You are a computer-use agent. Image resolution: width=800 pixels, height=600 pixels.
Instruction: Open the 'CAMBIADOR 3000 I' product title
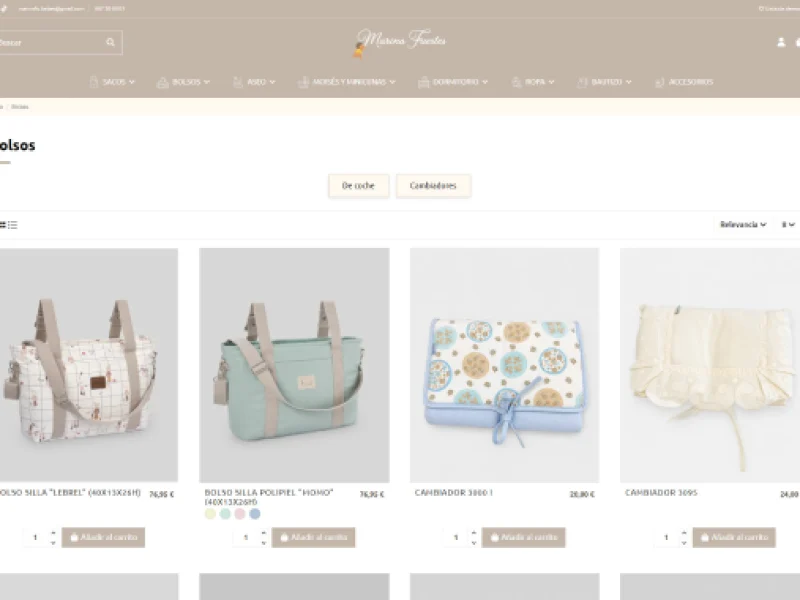coord(454,492)
